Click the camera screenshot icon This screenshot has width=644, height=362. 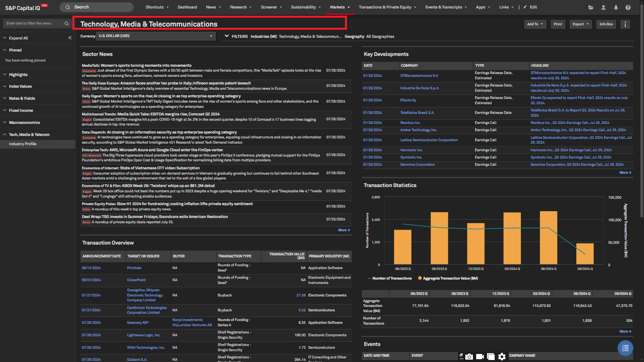[469, 356]
